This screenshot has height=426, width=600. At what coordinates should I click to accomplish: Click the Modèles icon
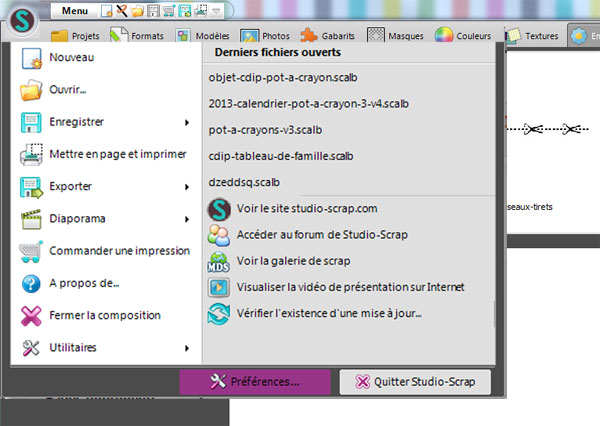pyautogui.click(x=183, y=36)
